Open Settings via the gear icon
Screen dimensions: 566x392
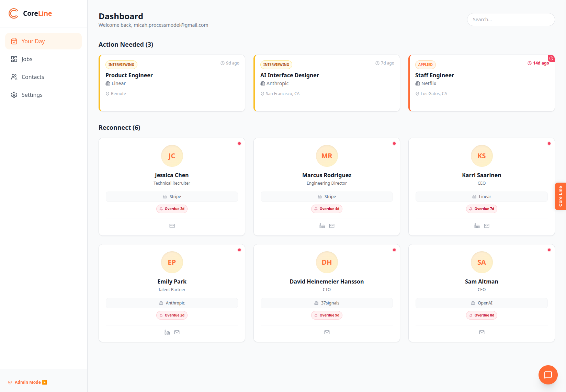(14, 95)
